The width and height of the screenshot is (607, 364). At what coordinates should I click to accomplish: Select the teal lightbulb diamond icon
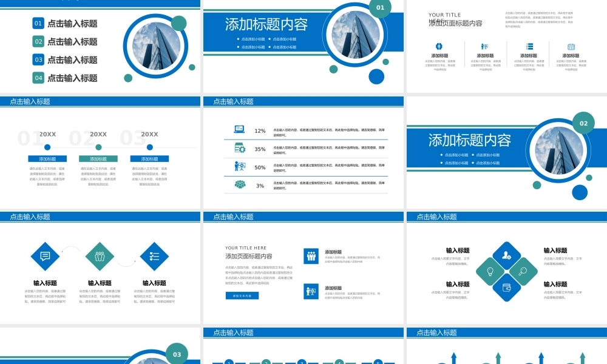490,272
